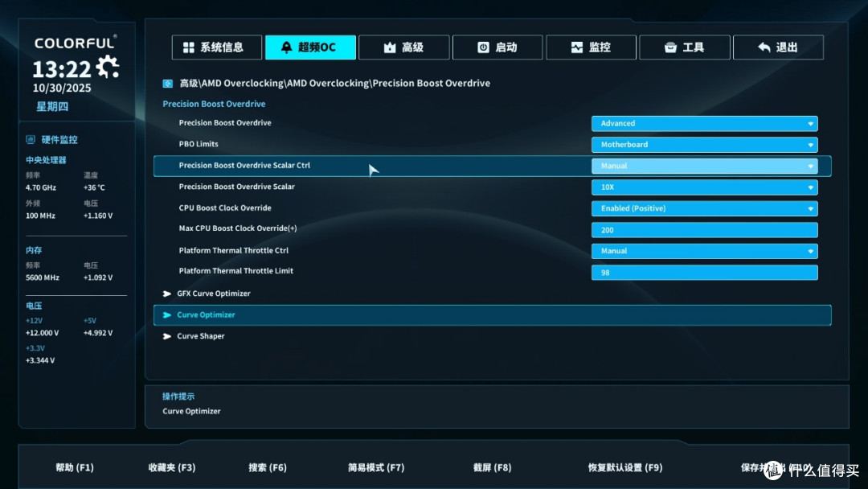Open 收藏夹 (F3) favorites
Image resolution: width=868 pixels, height=489 pixels.
click(172, 467)
